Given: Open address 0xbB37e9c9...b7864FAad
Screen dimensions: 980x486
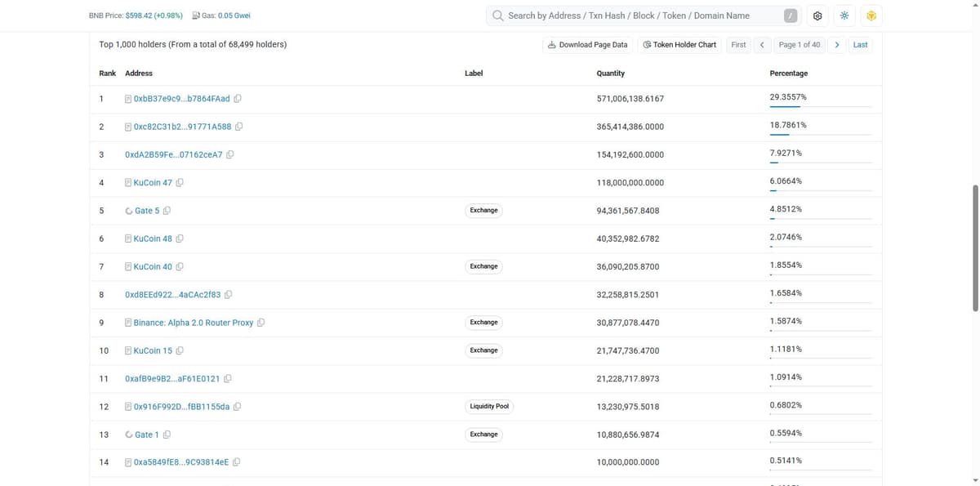Looking at the screenshot, I should coord(181,99).
